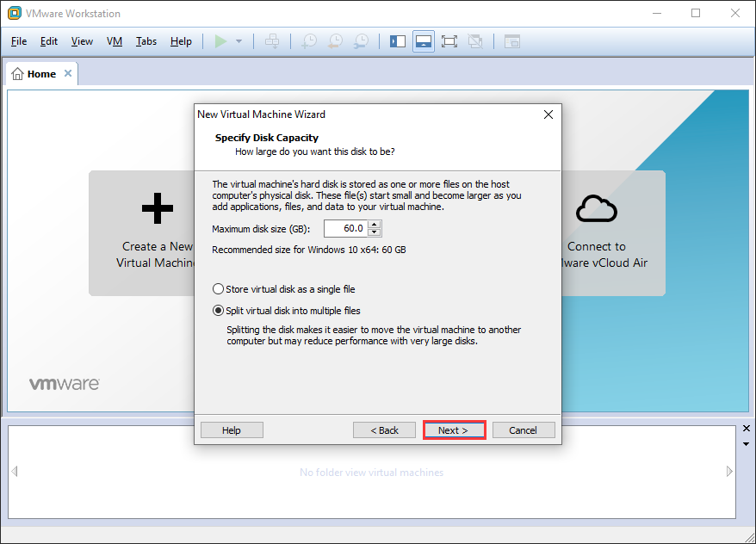Image resolution: width=756 pixels, height=544 pixels.
Task: Click the 'Specify Disk Capacity' heading
Action: pyautogui.click(x=267, y=138)
